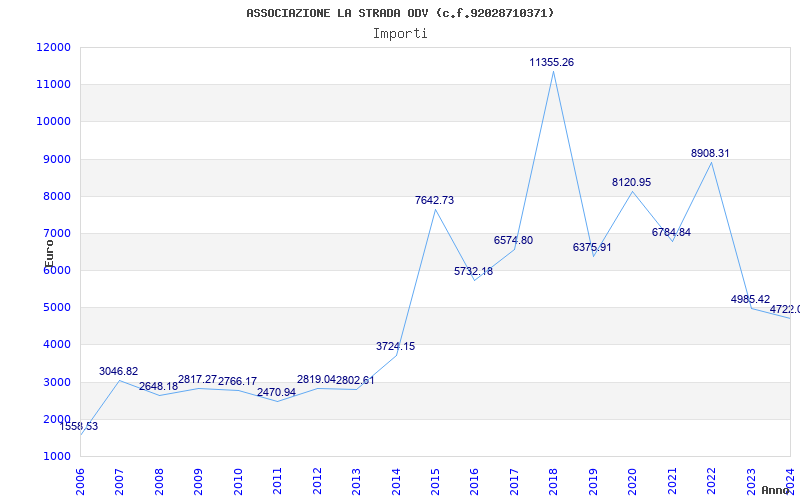Click the 2007 x-axis year label
This screenshot has width=800, height=500.
(x=119, y=481)
